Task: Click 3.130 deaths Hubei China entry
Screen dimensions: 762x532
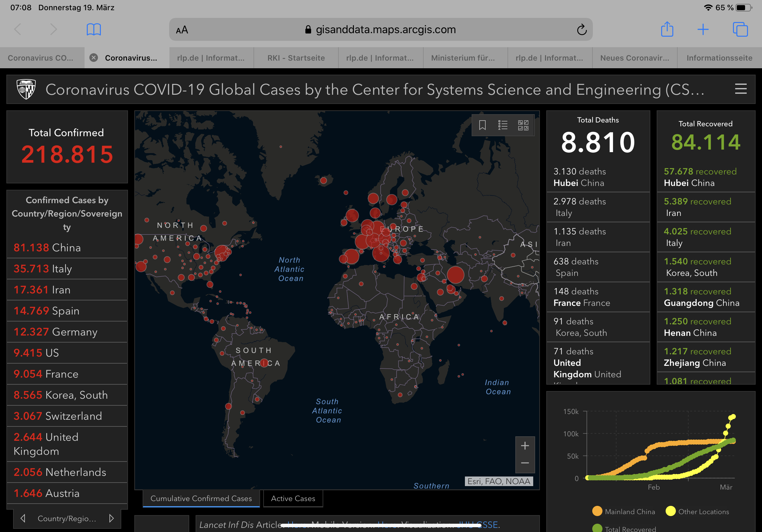Action: click(598, 177)
